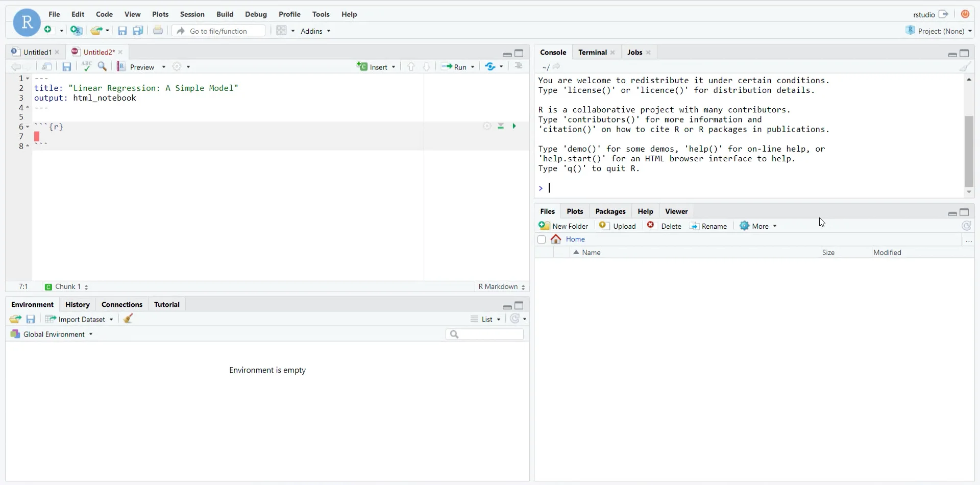
Task: Click the spell check icon in the editor
Action: pyautogui.click(x=87, y=66)
